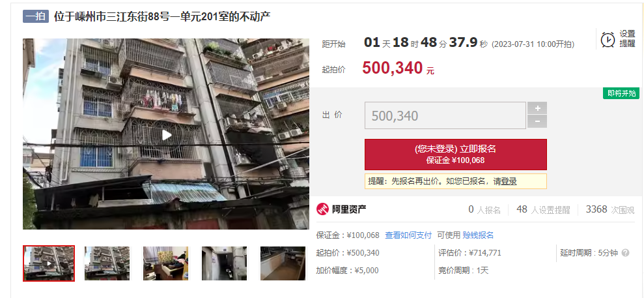
Task: Select the fifth kitchen counter thumbnail
Action: tap(283, 263)
